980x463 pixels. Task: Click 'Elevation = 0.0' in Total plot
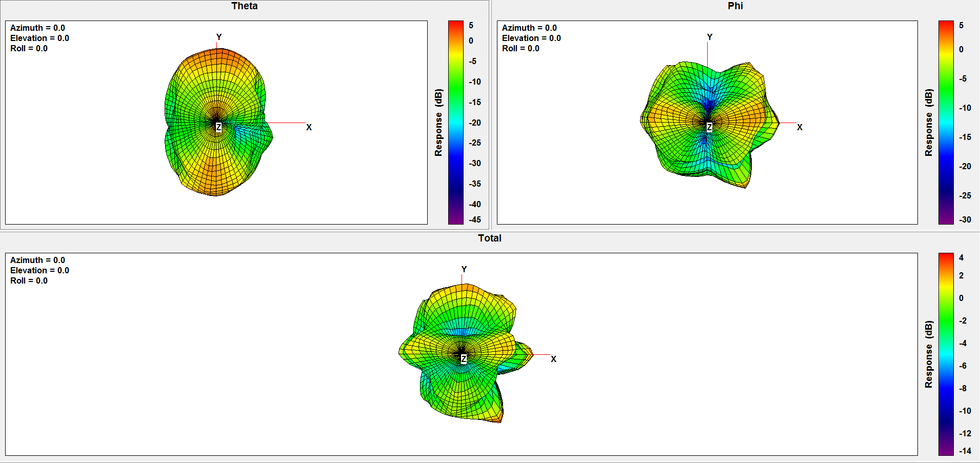(x=39, y=271)
